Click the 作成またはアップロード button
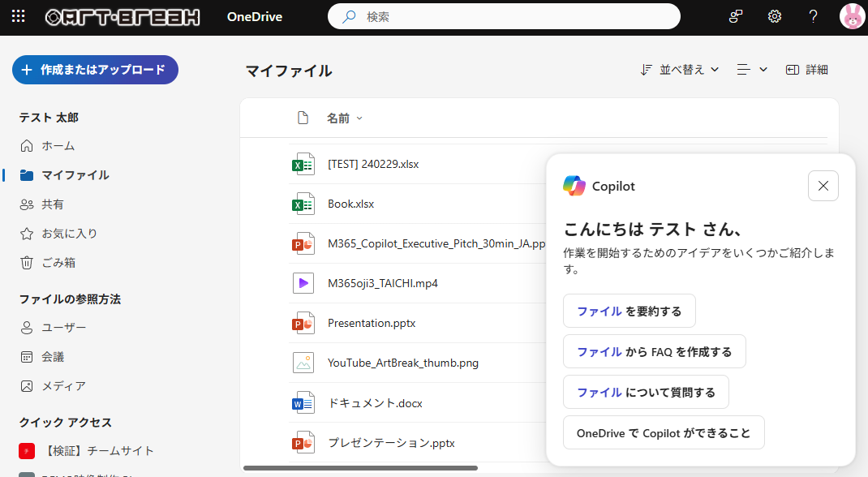This screenshot has height=477, width=868. [95, 70]
